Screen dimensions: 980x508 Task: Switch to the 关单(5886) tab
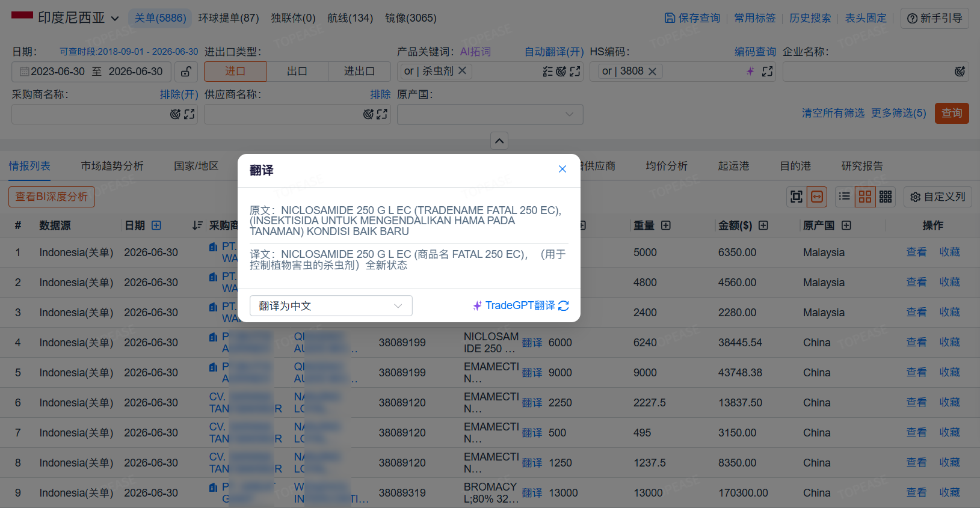160,18
